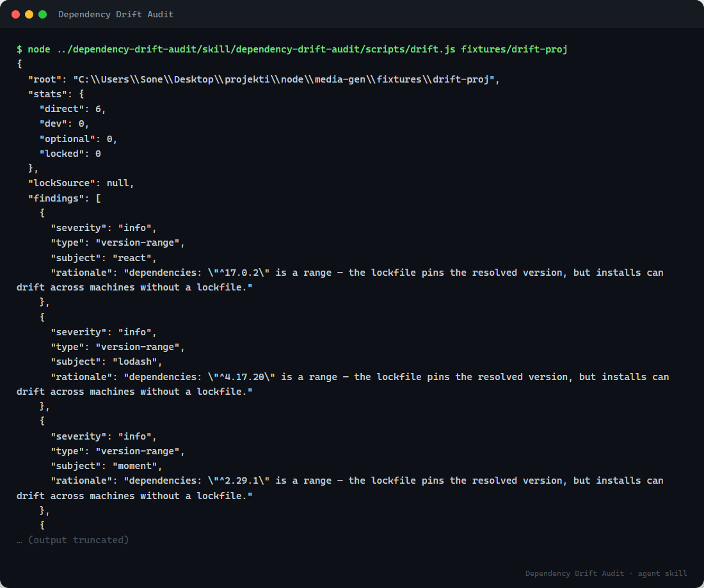704x588 pixels.
Task: Click the red close window button
Action: pos(16,14)
